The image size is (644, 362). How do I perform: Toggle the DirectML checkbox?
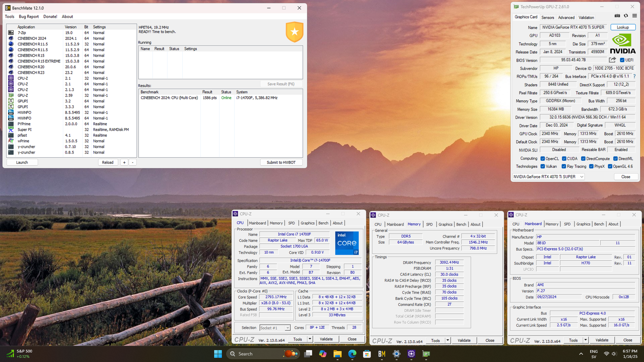(x=615, y=159)
